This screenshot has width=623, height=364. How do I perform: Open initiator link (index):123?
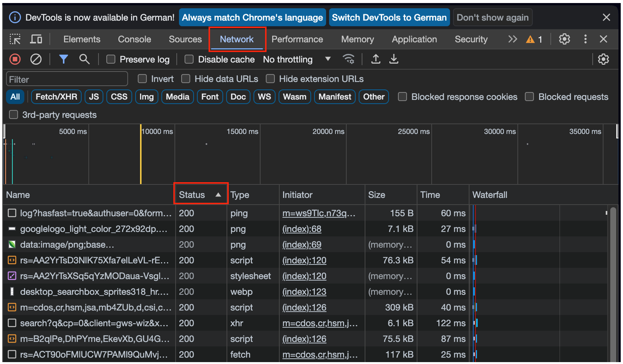tap(304, 292)
